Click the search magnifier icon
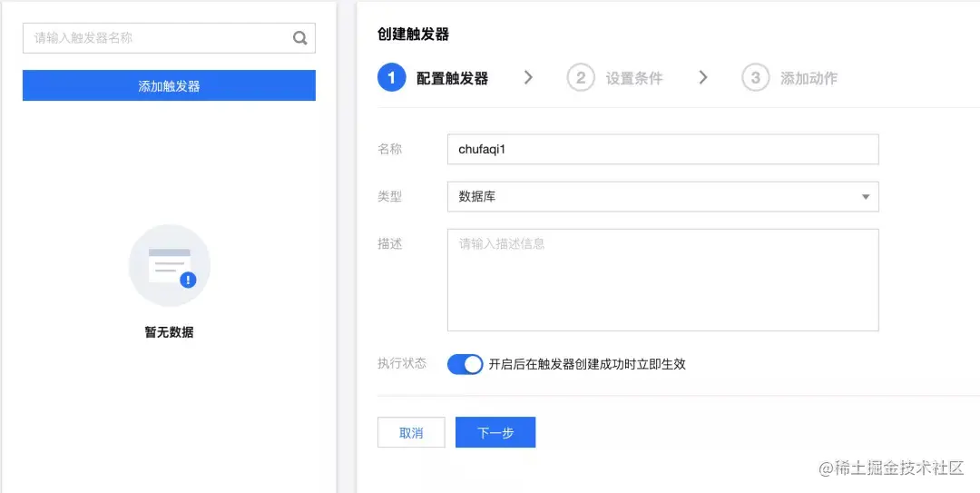Image resolution: width=980 pixels, height=493 pixels. pos(300,38)
